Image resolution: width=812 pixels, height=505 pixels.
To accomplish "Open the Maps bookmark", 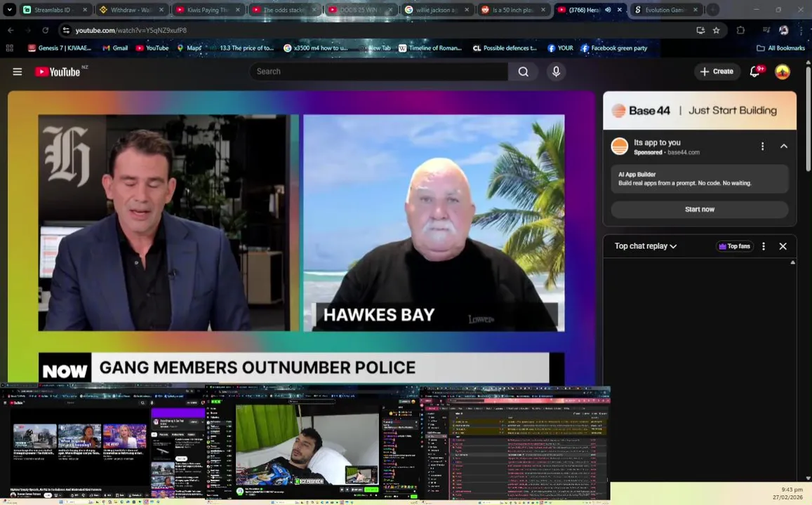I will (189, 48).
